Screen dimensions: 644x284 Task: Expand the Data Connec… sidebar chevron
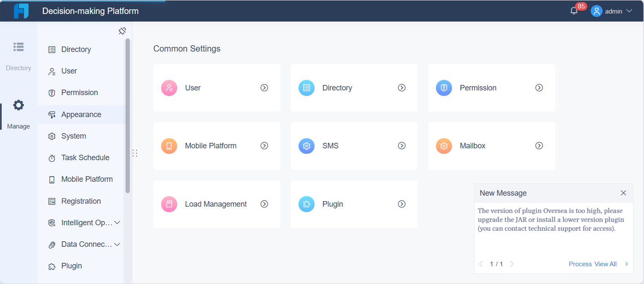(x=118, y=244)
